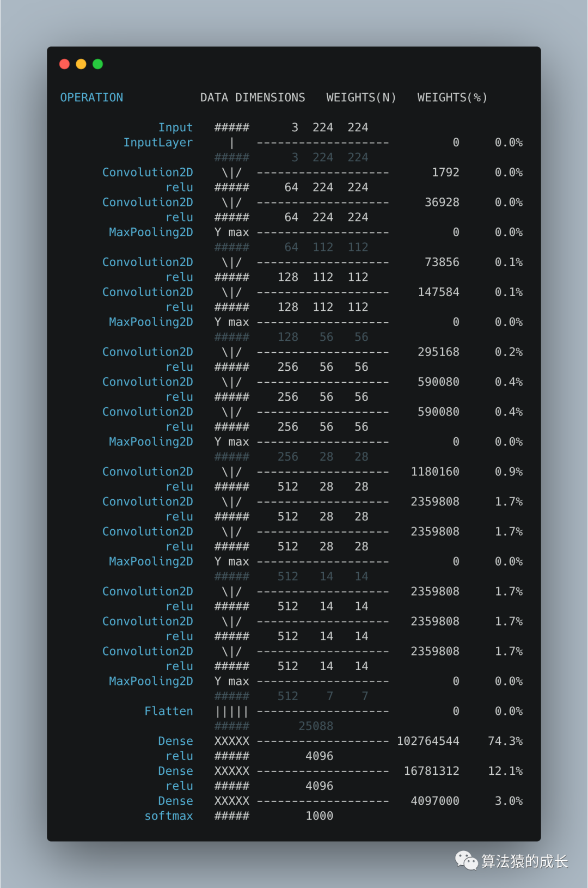
Task: Click the 1792 weights value
Action: [445, 172]
